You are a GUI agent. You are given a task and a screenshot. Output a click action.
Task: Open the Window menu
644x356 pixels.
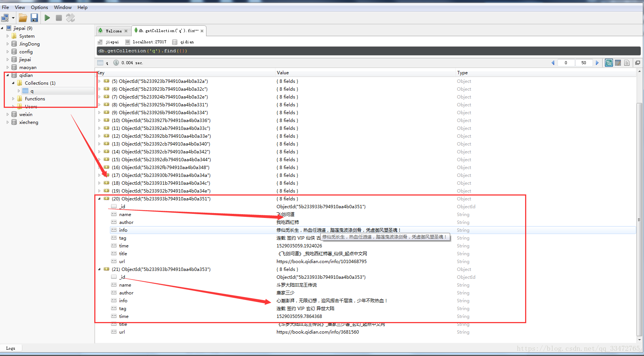[x=63, y=7]
